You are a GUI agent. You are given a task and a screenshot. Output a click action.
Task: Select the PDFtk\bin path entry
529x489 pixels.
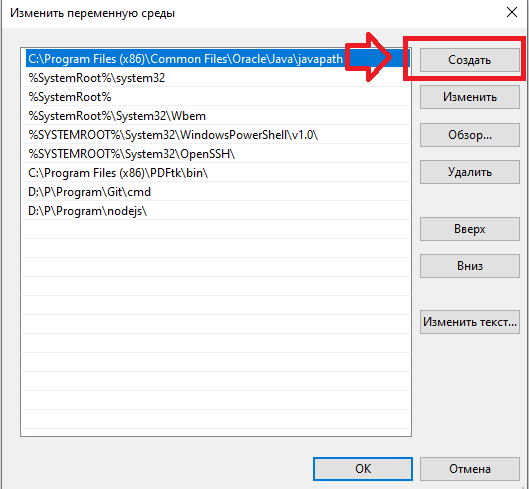click(x=216, y=173)
